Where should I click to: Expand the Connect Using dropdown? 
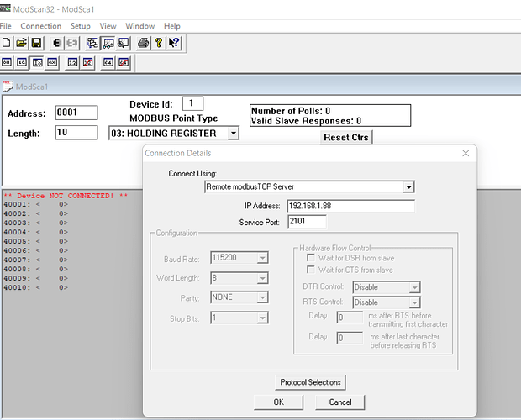point(408,187)
